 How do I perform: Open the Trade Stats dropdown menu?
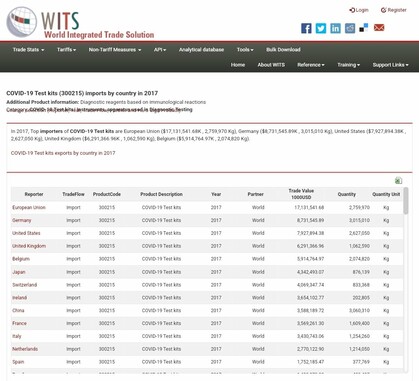[28, 50]
